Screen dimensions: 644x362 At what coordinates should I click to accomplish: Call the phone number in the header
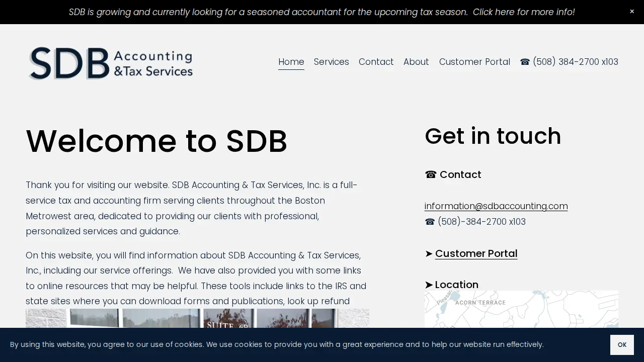(x=569, y=62)
